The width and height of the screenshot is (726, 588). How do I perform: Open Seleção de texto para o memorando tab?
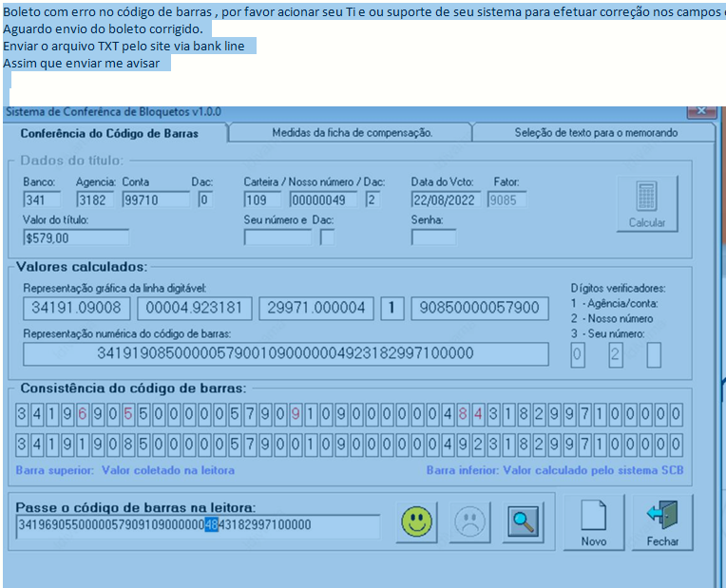coord(596,133)
